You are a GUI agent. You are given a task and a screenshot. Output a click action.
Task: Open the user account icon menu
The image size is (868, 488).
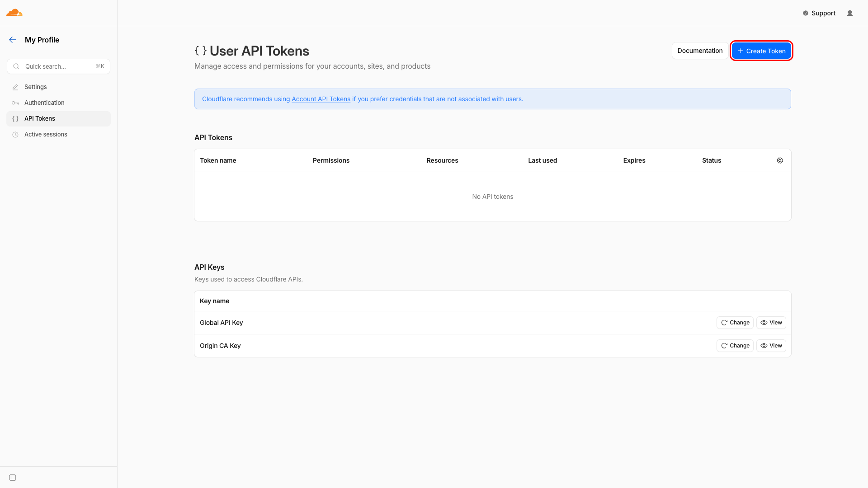[850, 13]
